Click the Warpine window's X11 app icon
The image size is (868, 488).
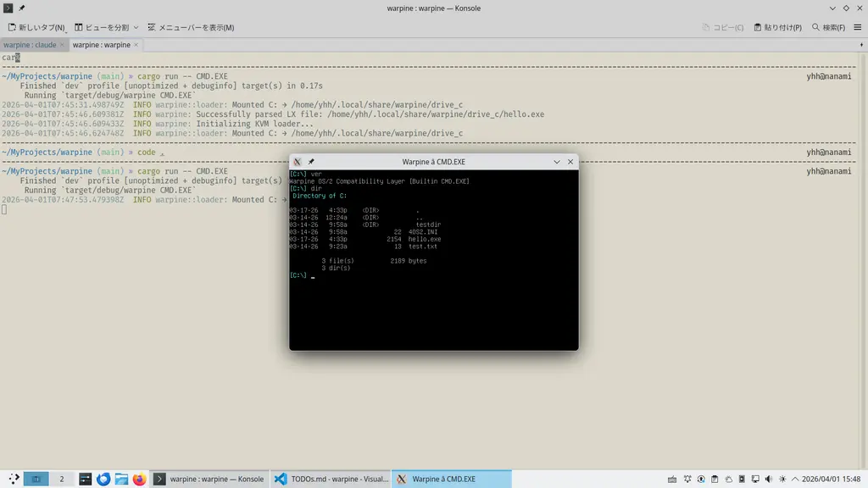click(298, 162)
